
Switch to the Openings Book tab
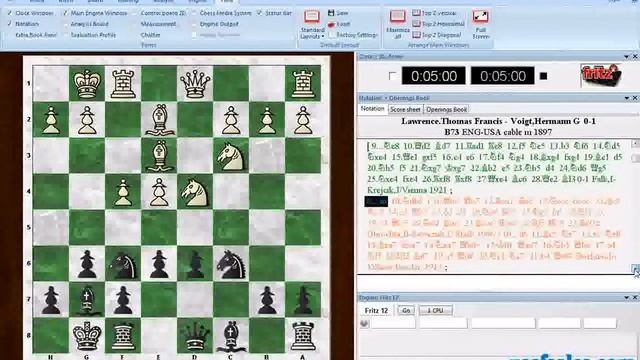[446, 109]
